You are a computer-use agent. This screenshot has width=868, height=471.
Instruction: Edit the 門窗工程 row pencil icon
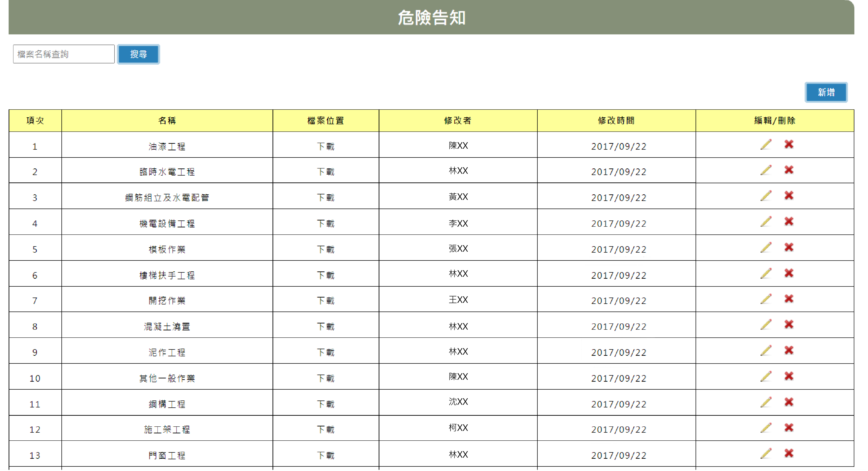[x=766, y=453]
